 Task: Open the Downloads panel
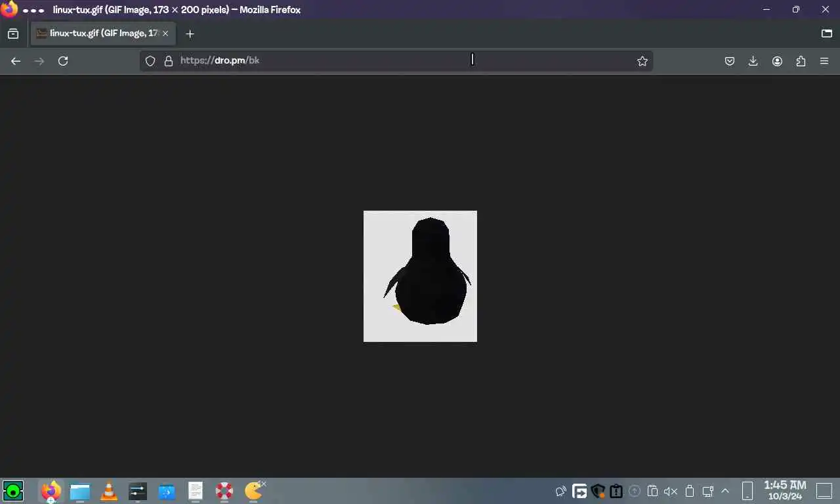(753, 61)
